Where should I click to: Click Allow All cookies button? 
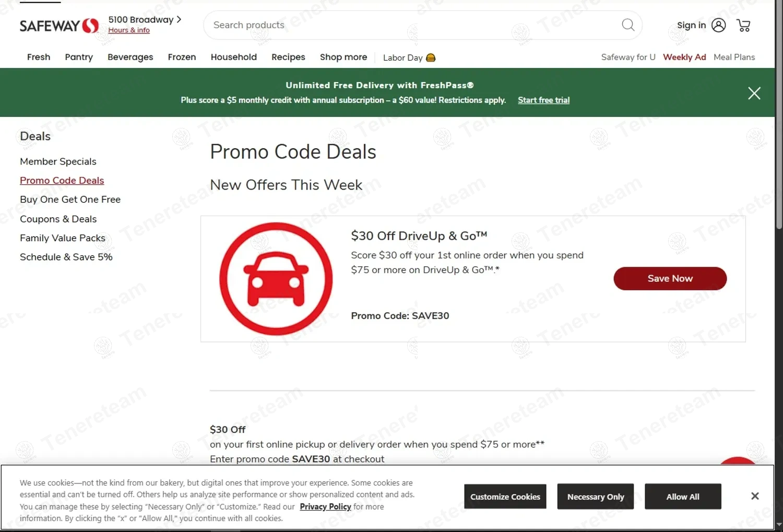683,496
